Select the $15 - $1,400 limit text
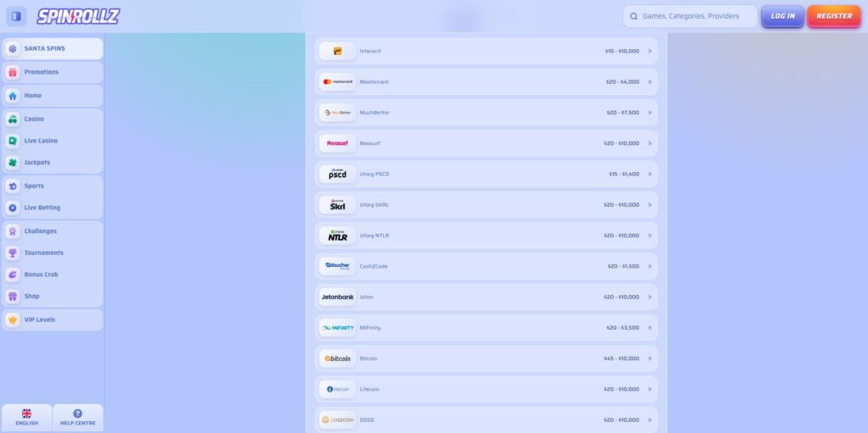The width and height of the screenshot is (868, 433). coord(624,174)
